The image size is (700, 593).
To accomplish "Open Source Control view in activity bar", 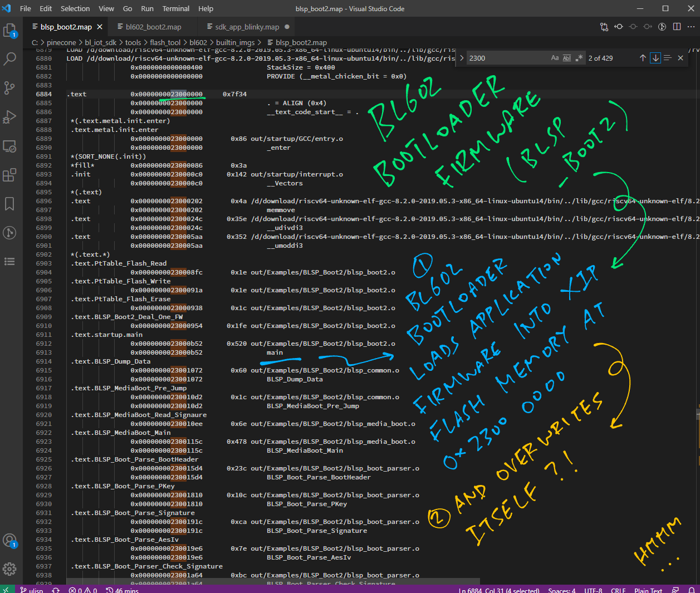I will pyautogui.click(x=9, y=88).
